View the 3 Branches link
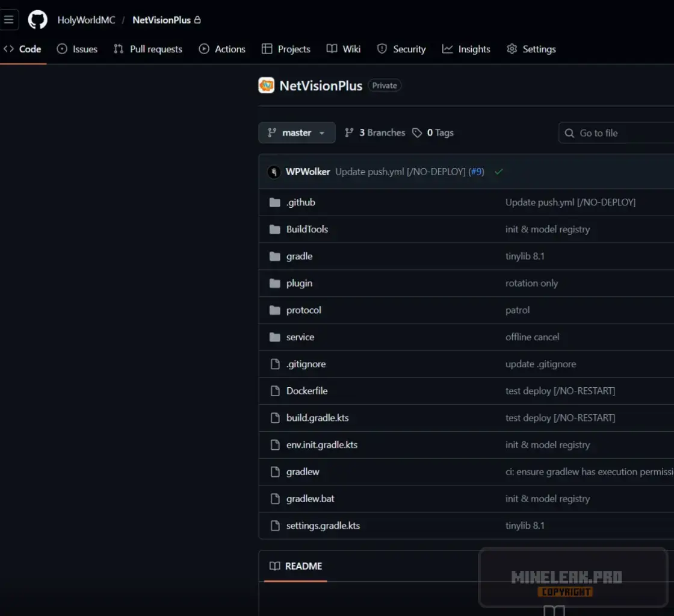The height and width of the screenshot is (616, 674). pos(375,133)
